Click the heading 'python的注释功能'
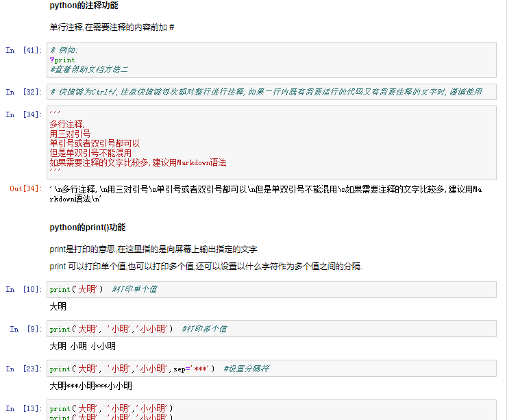This screenshot has height=420, width=507. point(84,5)
